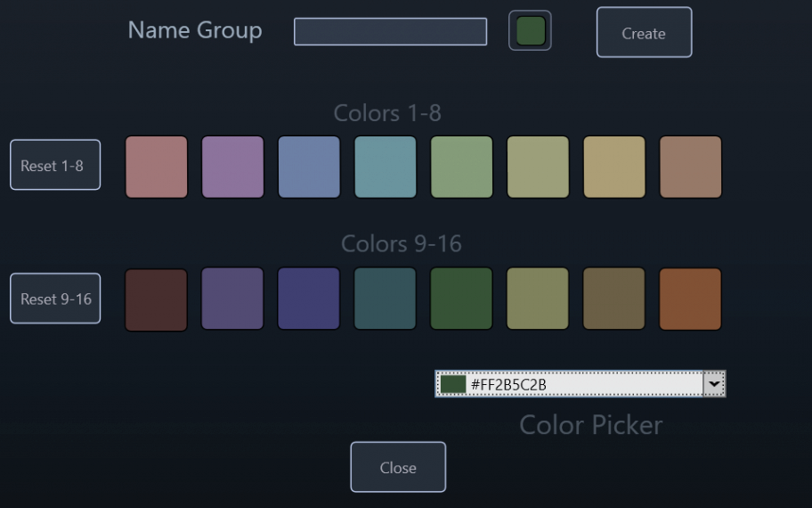This screenshot has height=508, width=812.
Task: Select the dark maroon swatch in Colors 9-16
Action: (156, 299)
